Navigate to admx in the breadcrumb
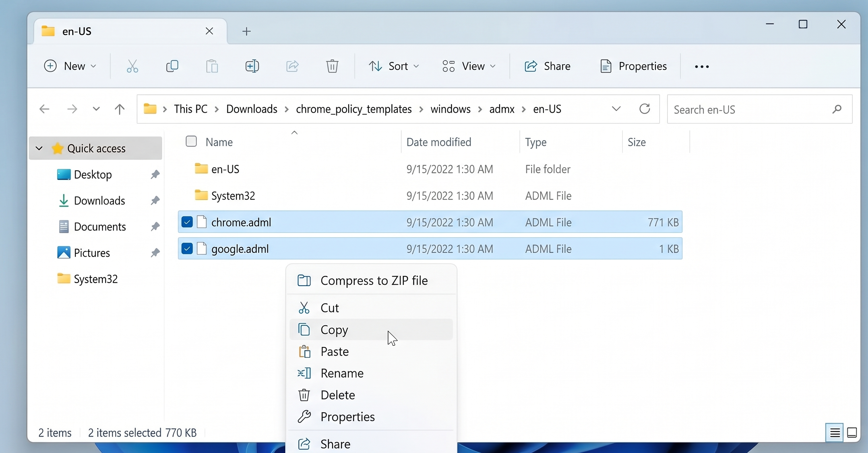 click(502, 109)
